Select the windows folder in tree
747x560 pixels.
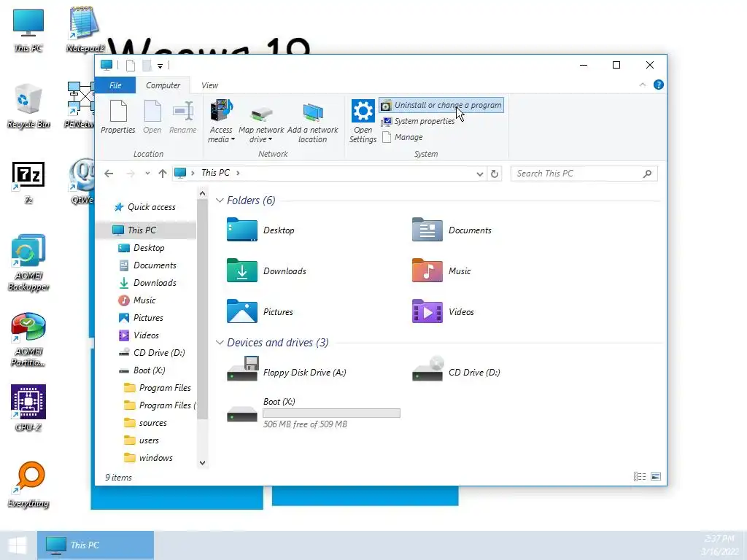[148, 458]
